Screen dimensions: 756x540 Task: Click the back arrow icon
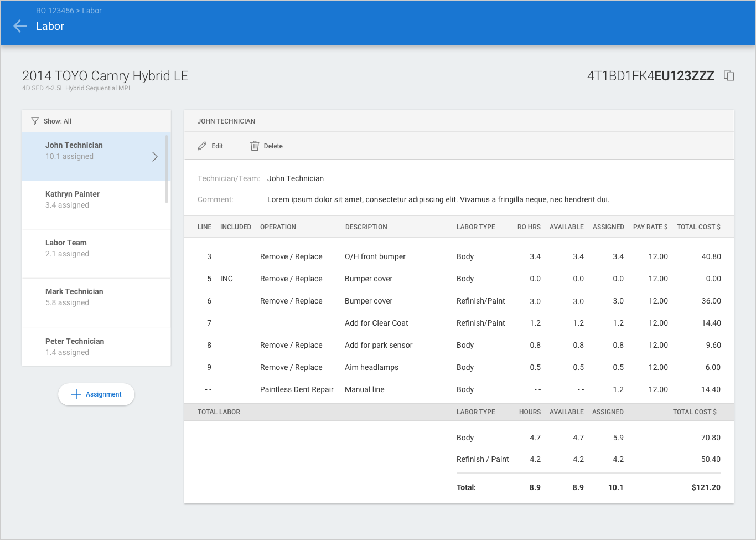tap(20, 26)
